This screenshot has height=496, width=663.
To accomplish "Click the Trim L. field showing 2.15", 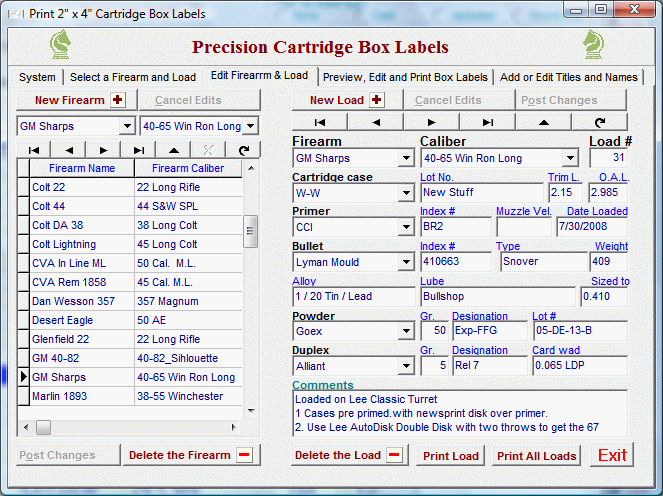I will 565,192.
